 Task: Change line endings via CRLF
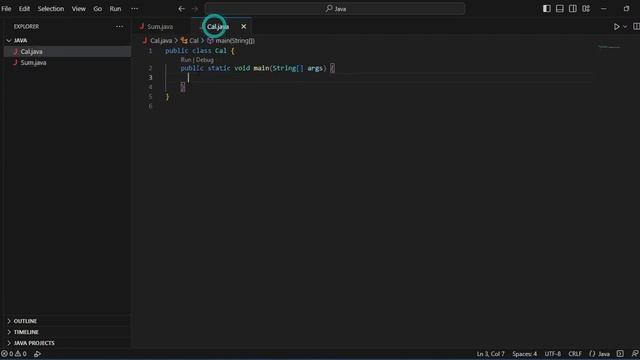575,354
